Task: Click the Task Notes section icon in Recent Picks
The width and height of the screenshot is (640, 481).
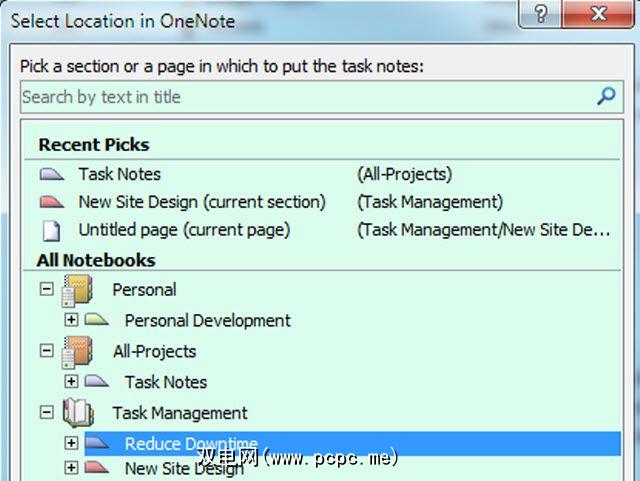Action: [52, 174]
